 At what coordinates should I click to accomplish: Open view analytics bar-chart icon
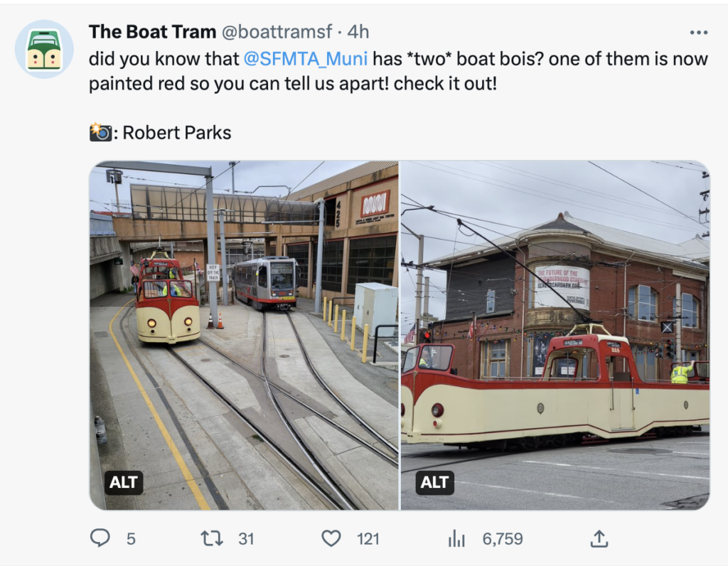point(456,539)
